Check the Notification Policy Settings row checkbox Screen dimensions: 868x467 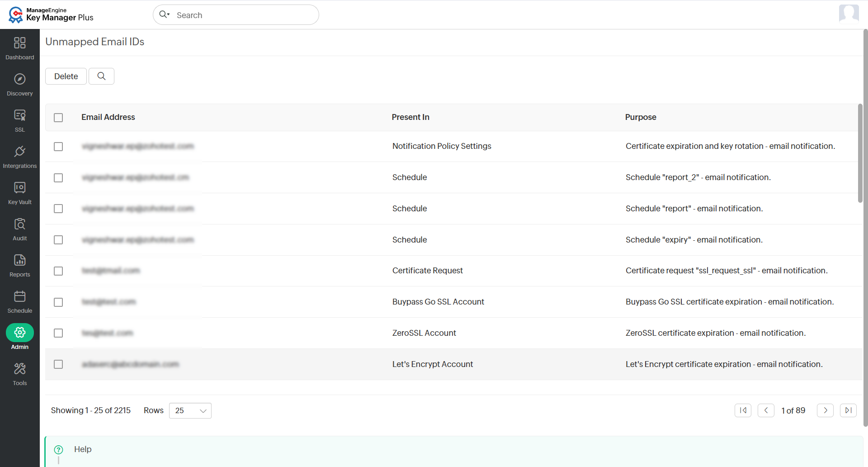coord(58,147)
